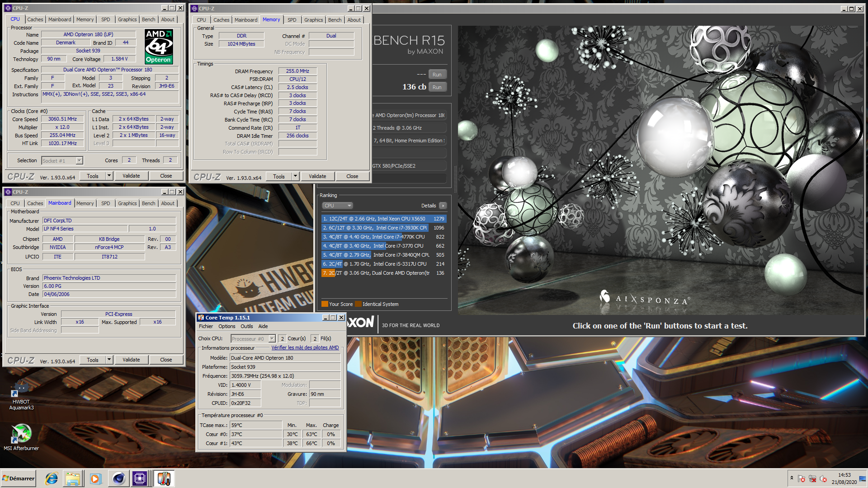The width and height of the screenshot is (868, 488).
Task: Run the Cinebench OpenGL test
Action: tap(437, 75)
